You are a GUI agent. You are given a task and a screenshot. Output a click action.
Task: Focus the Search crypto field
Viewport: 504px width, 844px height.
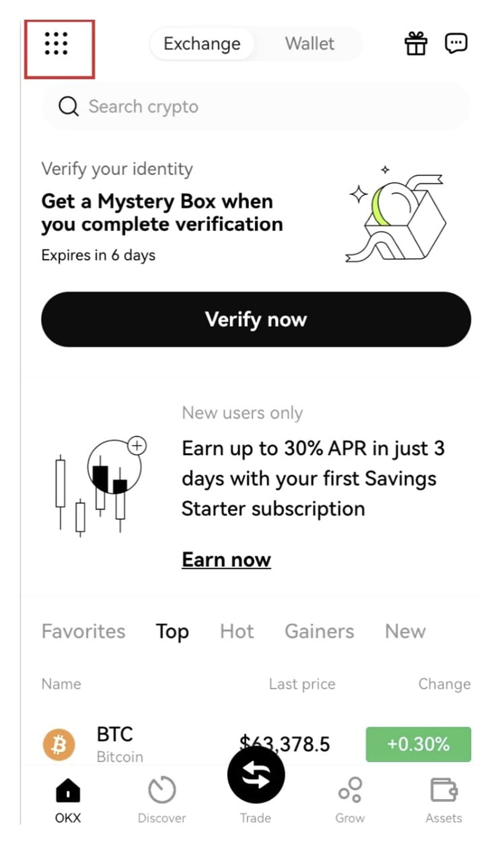point(256,107)
